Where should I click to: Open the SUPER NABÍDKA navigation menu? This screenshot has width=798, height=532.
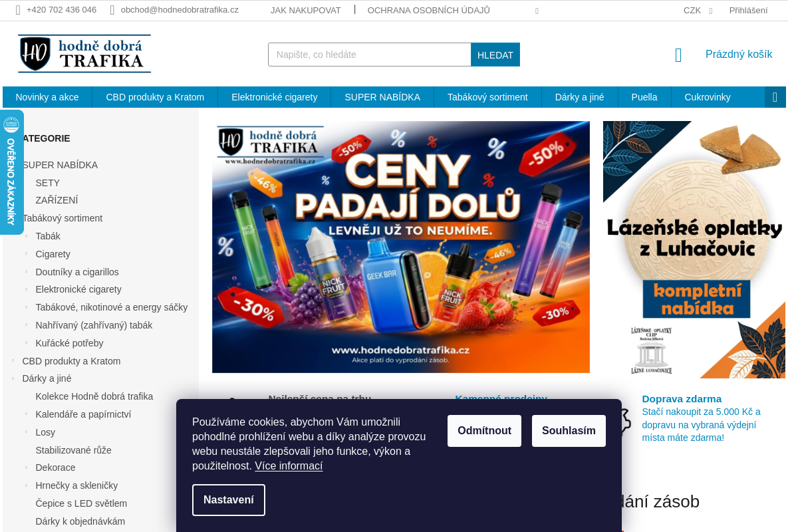tap(382, 97)
